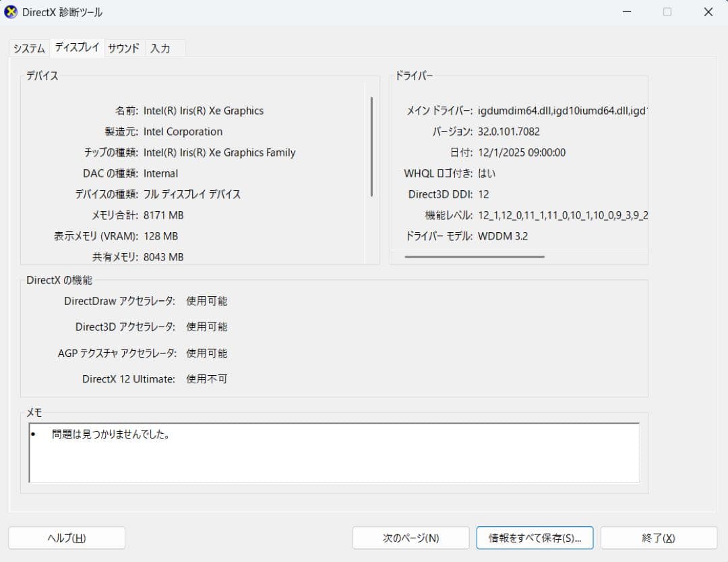This screenshot has height=562, width=728.
Task: Select the GPU name Intel(R) Iris(R) Xe Graphics
Action: tap(204, 111)
